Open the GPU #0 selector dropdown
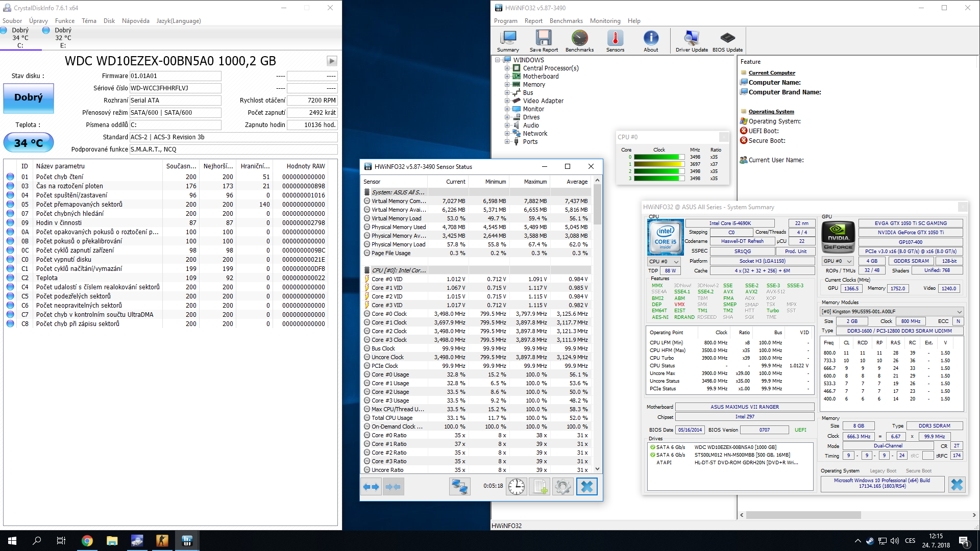Image resolution: width=980 pixels, height=551 pixels. pos(838,261)
